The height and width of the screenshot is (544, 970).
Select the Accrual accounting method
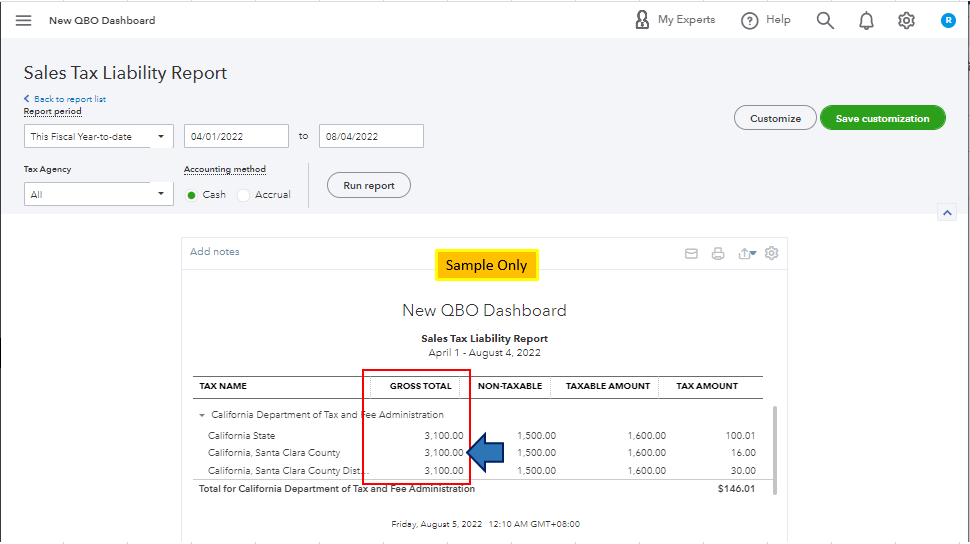coord(244,195)
